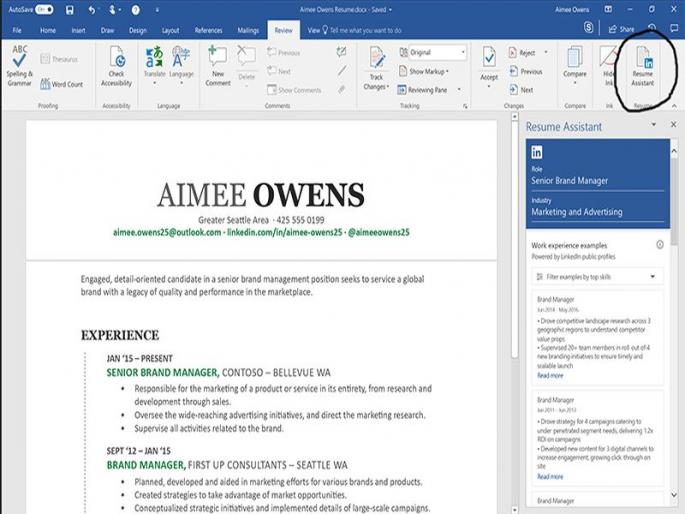Open the Translate tool
Viewport: 685px width, 514px height.
[155, 65]
